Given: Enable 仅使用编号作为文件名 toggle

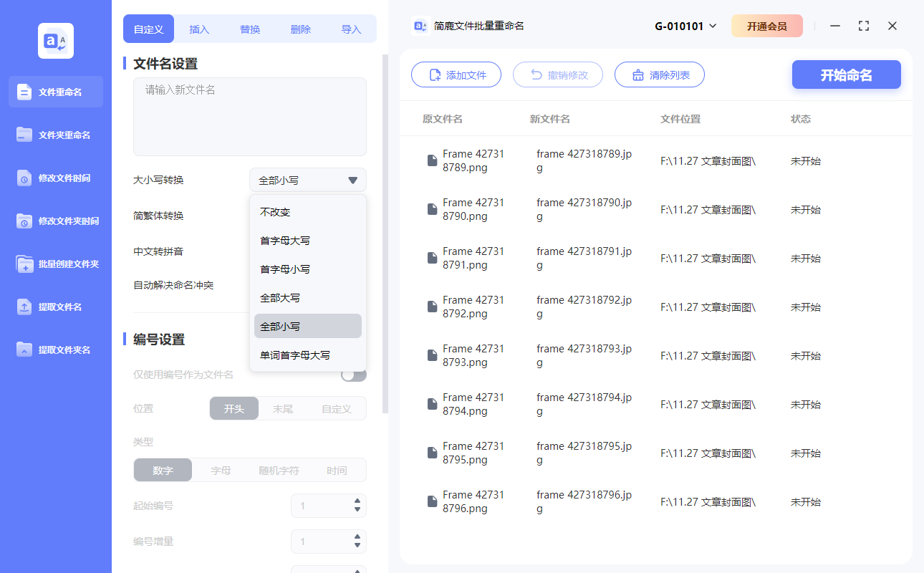Looking at the screenshot, I should 353,373.
